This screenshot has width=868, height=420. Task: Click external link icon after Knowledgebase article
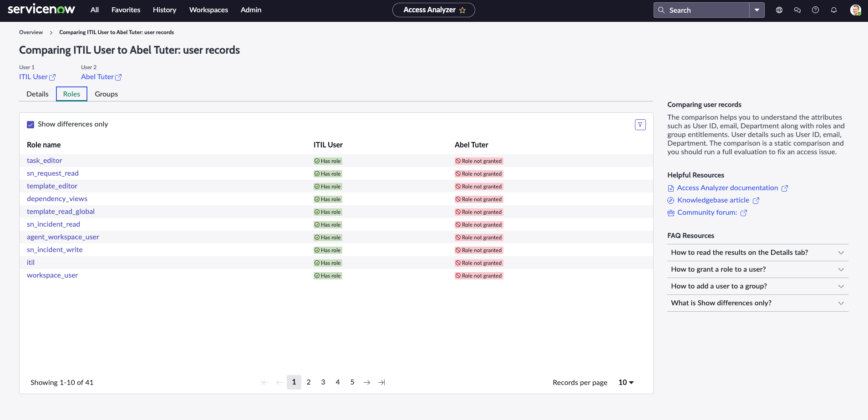pos(756,201)
